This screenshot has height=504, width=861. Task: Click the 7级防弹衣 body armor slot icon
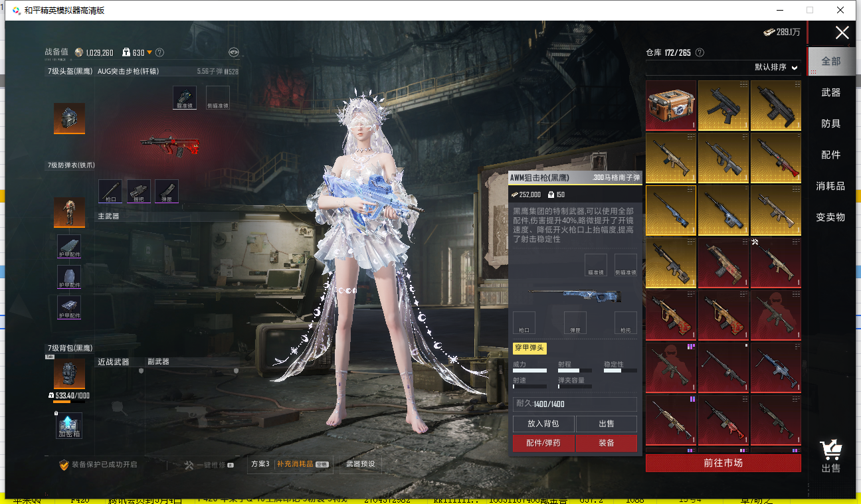[69, 212]
